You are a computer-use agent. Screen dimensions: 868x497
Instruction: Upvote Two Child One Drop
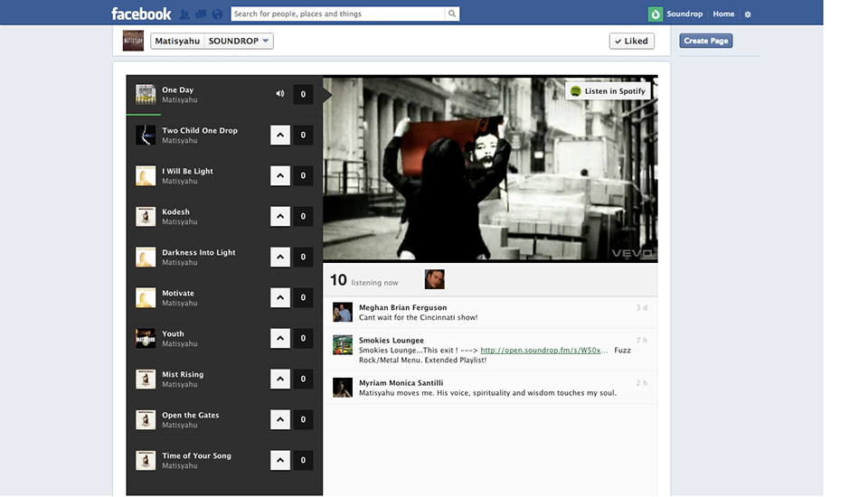(280, 135)
